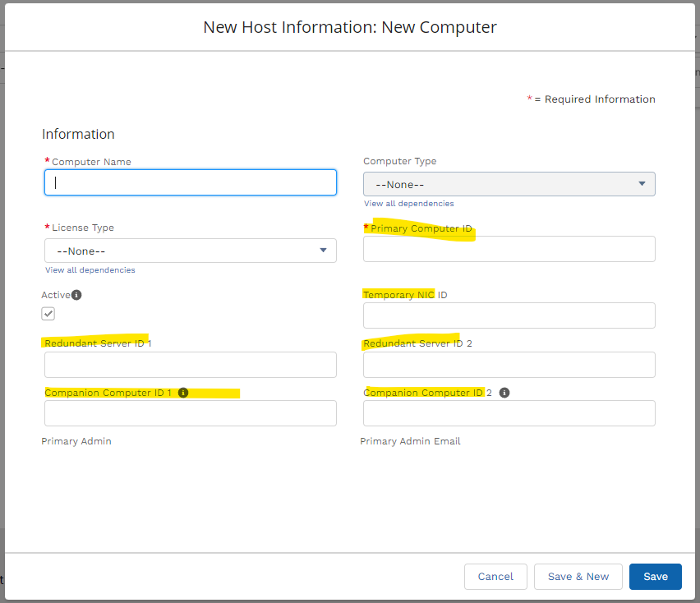Select the Temporary NIC ID input
Viewport: 700px width, 603px height.
pyautogui.click(x=509, y=315)
